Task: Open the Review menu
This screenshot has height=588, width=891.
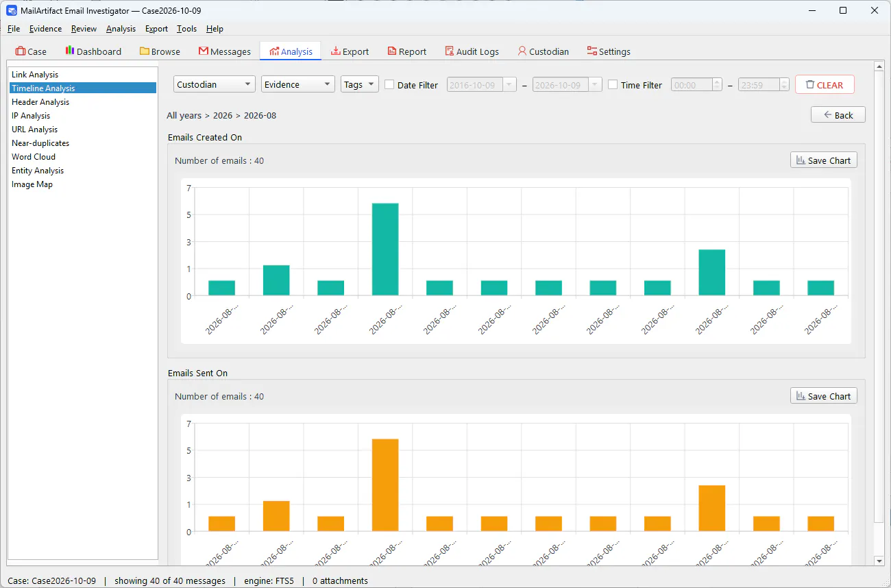Action: coord(84,29)
